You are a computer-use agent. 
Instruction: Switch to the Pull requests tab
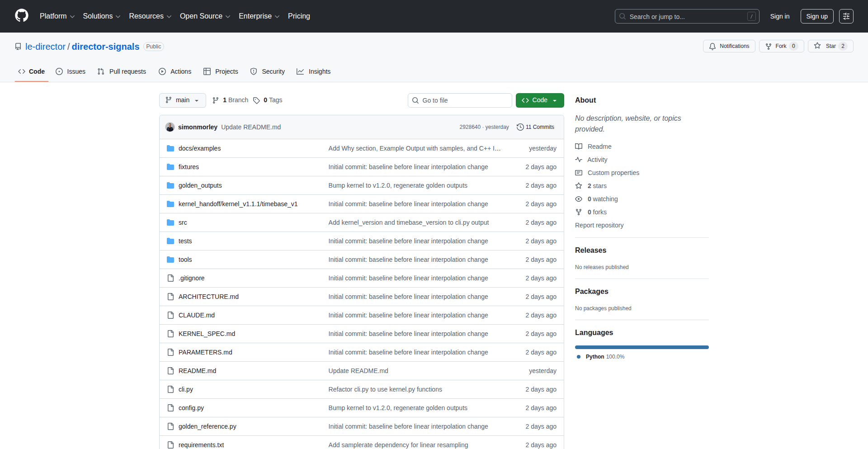122,71
